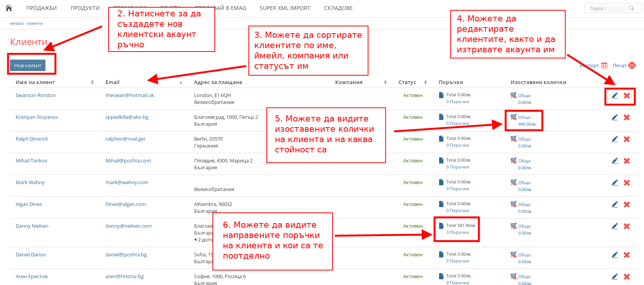Edit Danny Nielsen using the pencil icon
Image resolution: width=644 pixels, height=285 pixels.
(615, 226)
